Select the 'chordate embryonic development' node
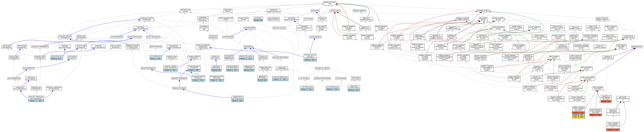 coord(194,58)
